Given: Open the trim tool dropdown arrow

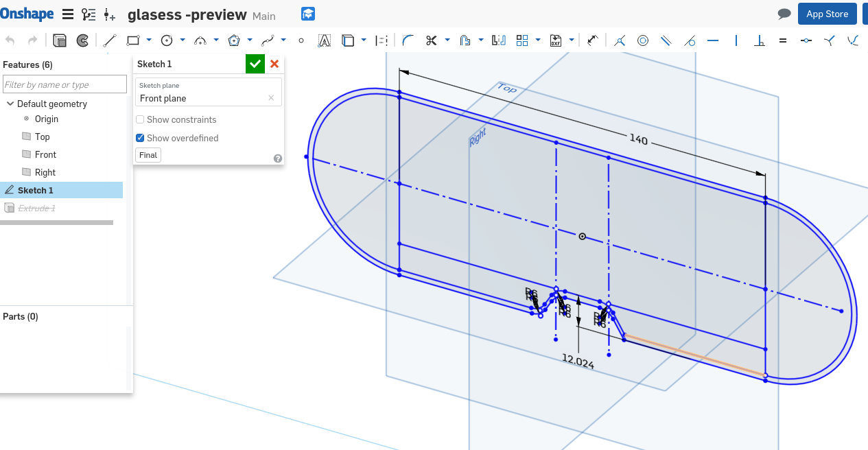Looking at the screenshot, I should 447,40.
